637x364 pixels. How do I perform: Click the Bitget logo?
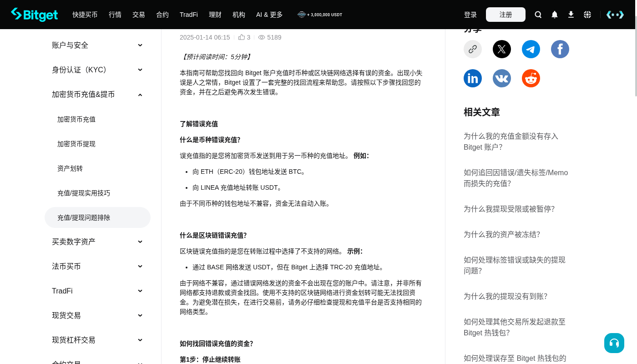point(35,15)
